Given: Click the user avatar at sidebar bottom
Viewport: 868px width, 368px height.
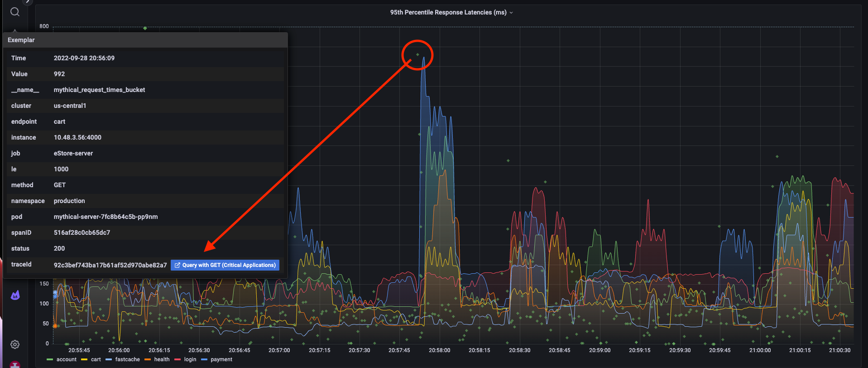Looking at the screenshot, I should 15,364.
